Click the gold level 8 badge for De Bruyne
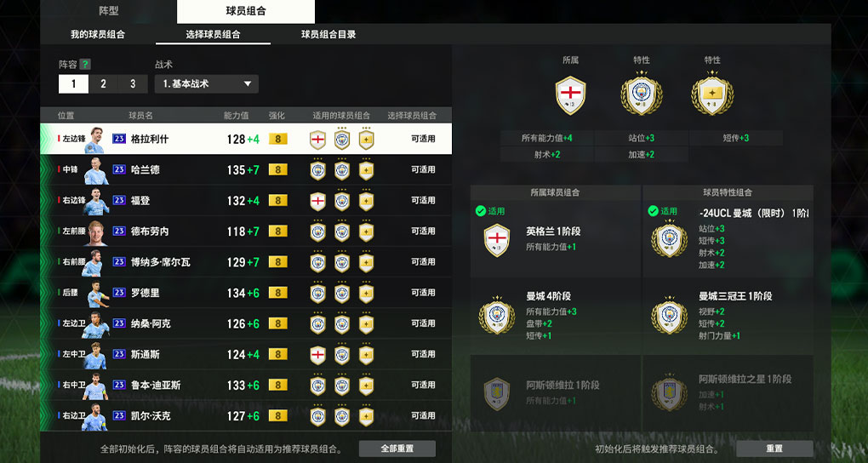Screen dimensions: 868x463 (278, 231)
